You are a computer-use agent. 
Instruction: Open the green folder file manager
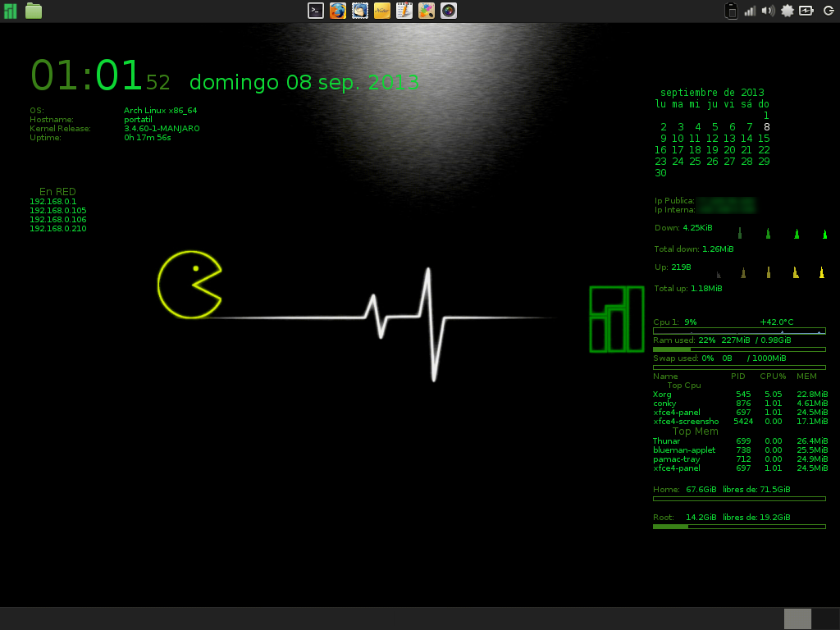pos(33,11)
